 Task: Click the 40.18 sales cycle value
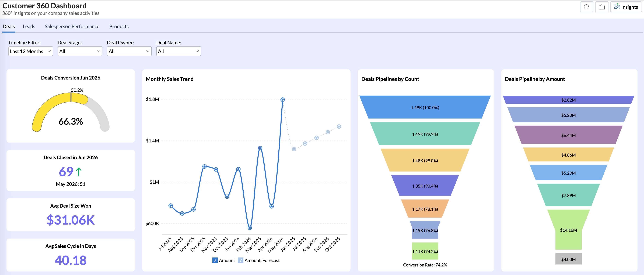[x=71, y=260]
